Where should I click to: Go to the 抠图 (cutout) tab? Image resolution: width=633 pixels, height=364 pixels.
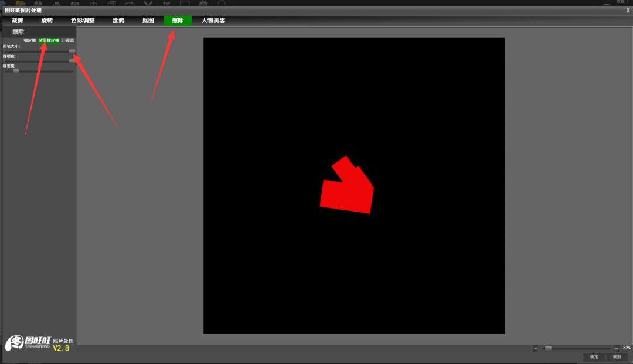(x=148, y=21)
